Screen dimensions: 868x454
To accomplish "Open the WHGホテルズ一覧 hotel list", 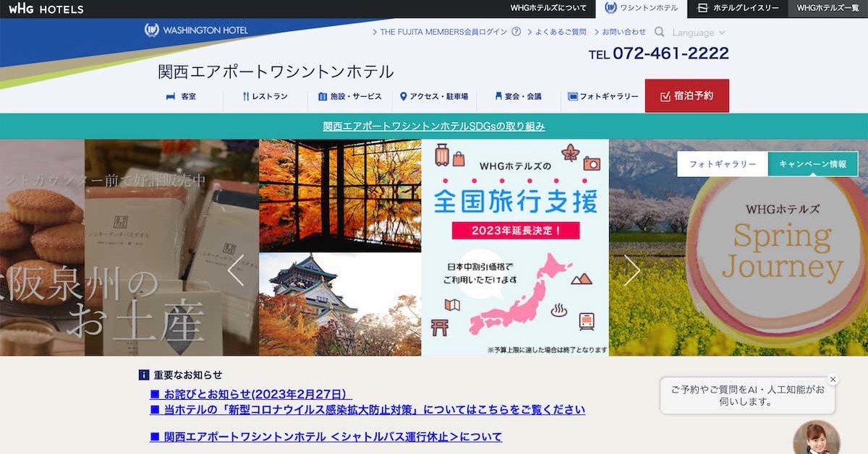I will (827, 9).
